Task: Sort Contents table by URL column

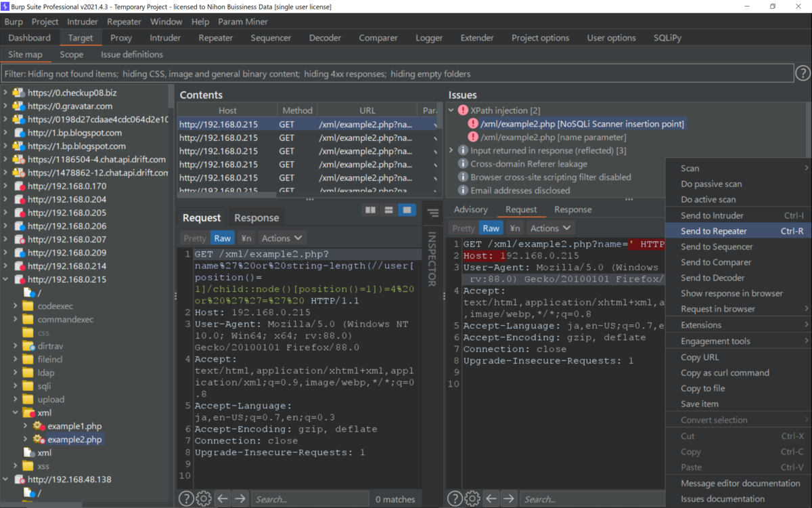Action: 367,110
